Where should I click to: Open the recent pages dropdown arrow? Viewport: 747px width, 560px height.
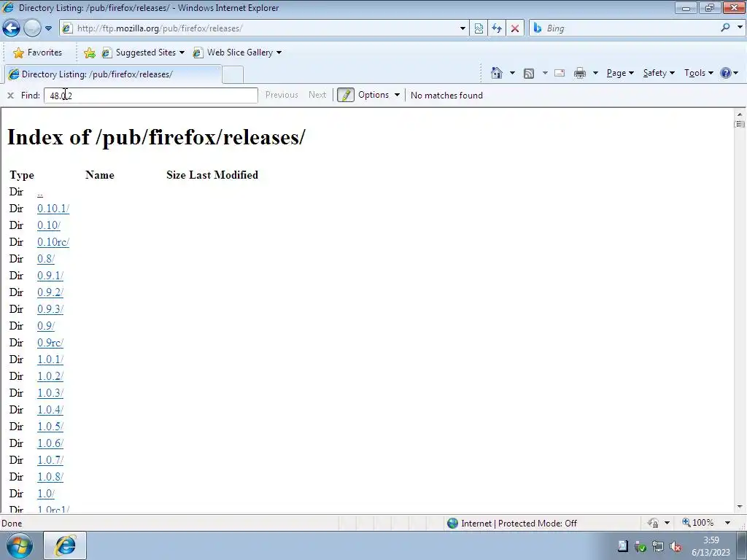click(x=48, y=28)
